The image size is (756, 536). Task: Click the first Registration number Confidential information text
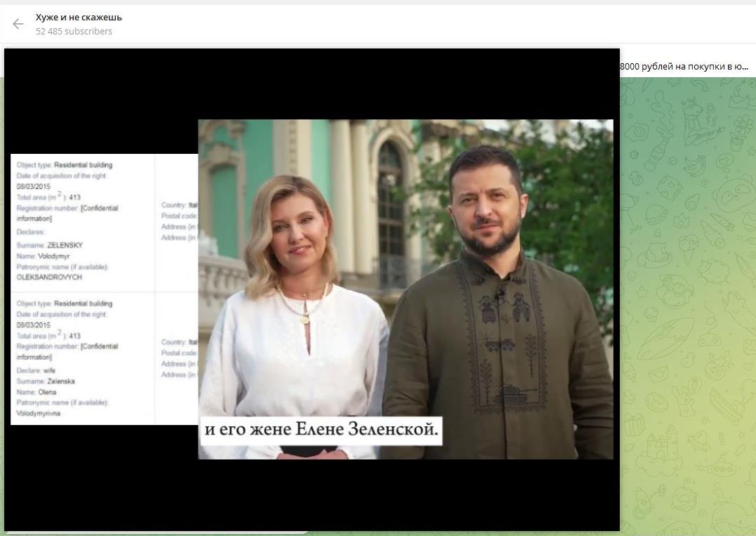[67, 213]
